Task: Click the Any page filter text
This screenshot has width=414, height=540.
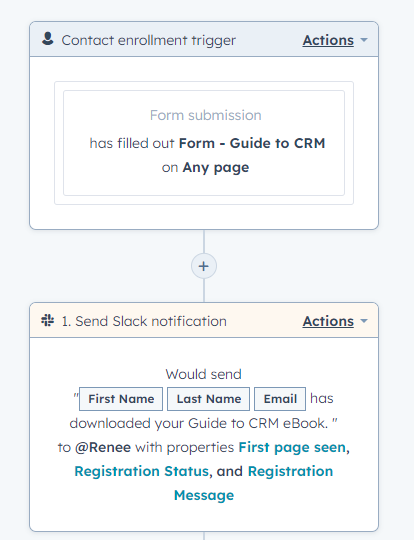Action: [216, 168]
